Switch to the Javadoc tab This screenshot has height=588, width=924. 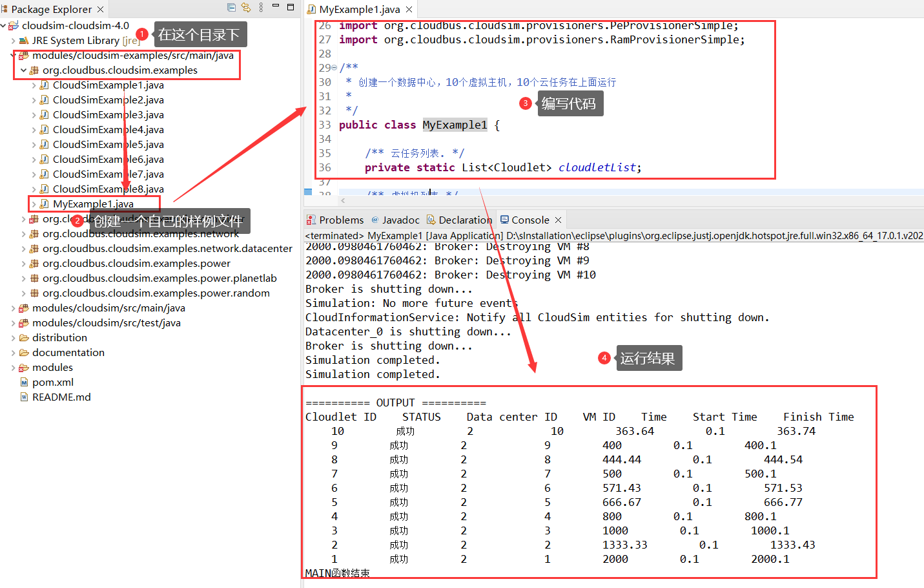tap(395, 220)
